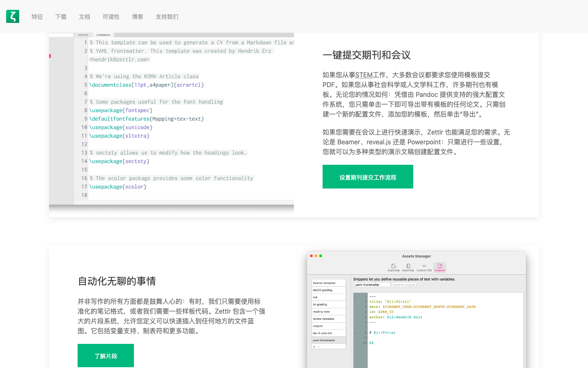Click the pink Snippets icon
Viewport: 588px width, 368px height.
tap(440, 267)
